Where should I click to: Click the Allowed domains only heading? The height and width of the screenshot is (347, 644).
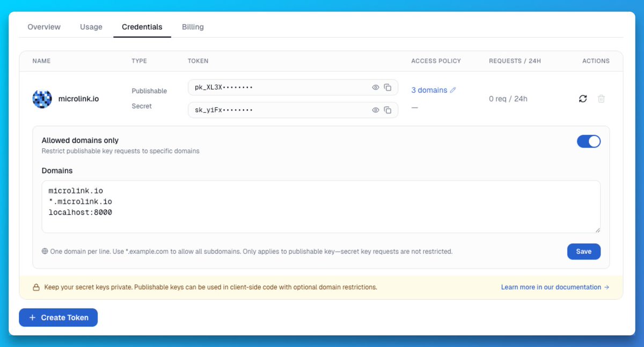click(x=80, y=141)
